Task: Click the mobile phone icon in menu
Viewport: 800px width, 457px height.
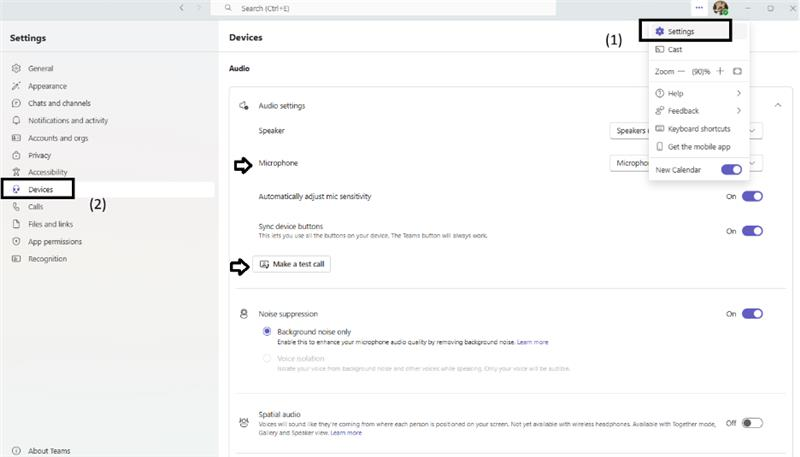Action: point(660,146)
